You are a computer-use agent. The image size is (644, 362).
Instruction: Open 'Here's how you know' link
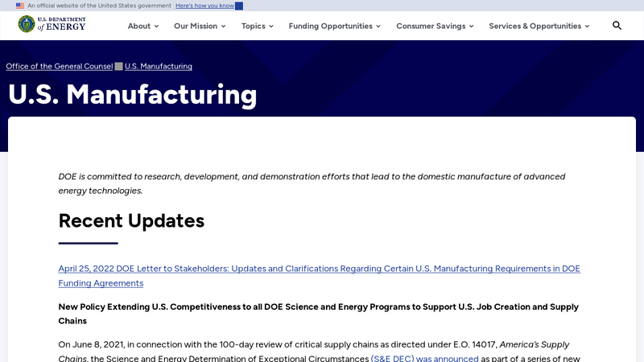point(204,6)
